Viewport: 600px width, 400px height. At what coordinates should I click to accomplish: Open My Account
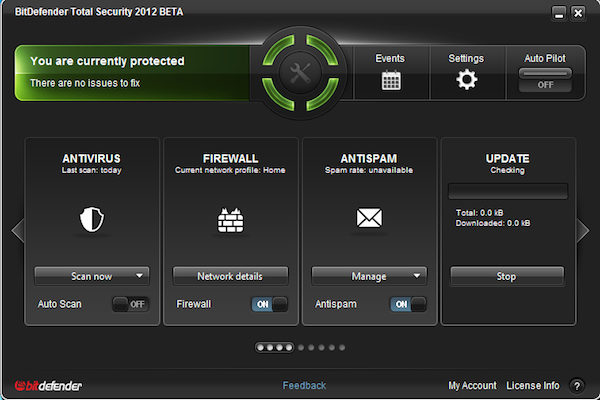tap(473, 385)
